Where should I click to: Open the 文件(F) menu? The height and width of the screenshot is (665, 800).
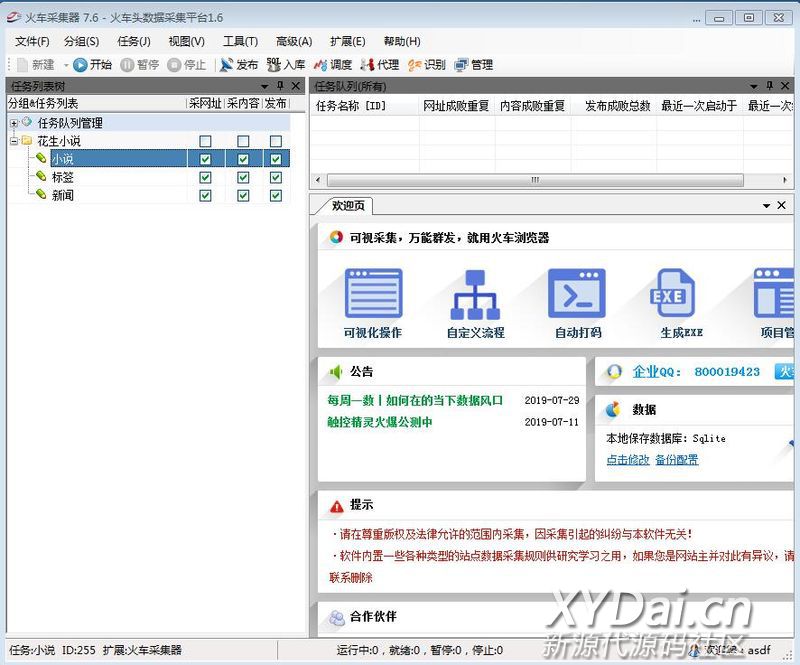[32, 41]
